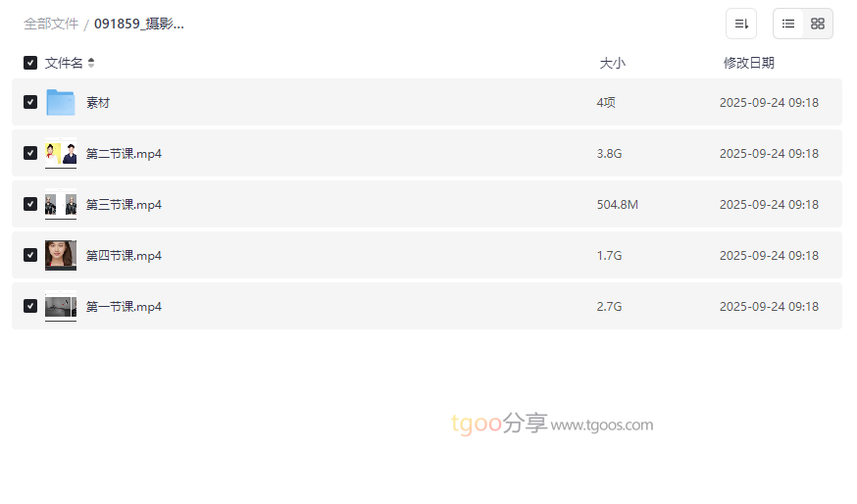
Task: Open the 第三节课.mp4 file name
Action: pos(124,205)
